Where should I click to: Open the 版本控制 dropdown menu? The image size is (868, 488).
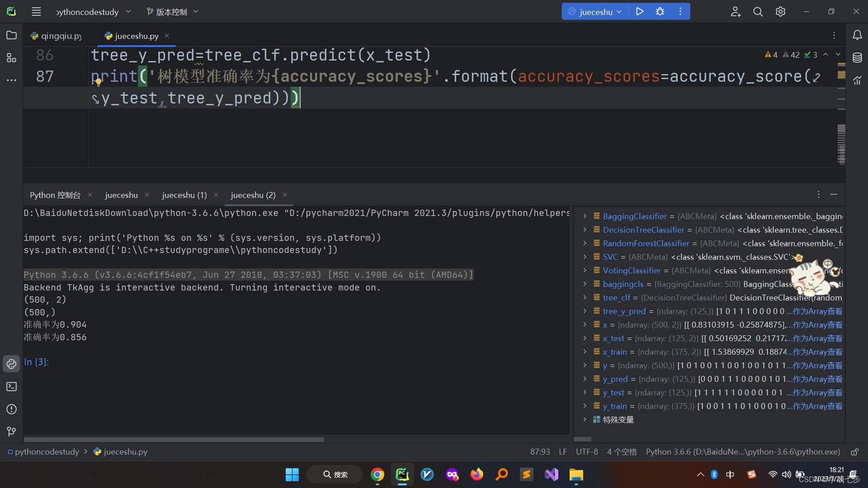coord(172,12)
